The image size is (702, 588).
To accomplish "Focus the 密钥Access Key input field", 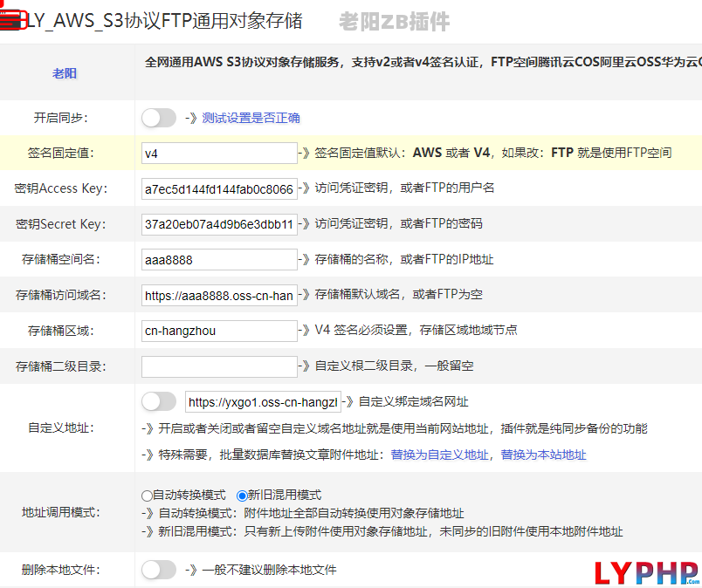I will point(219,188).
